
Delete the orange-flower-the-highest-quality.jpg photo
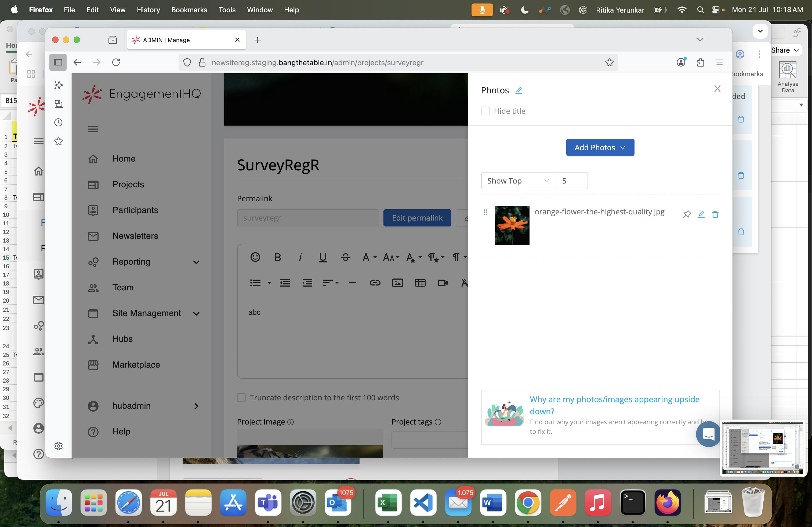point(715,214)
